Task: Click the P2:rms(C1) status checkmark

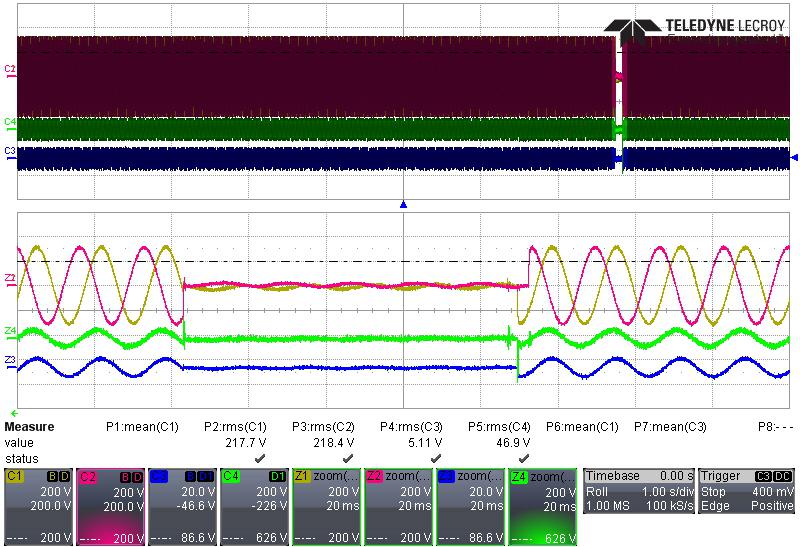Action: point(258,457)
